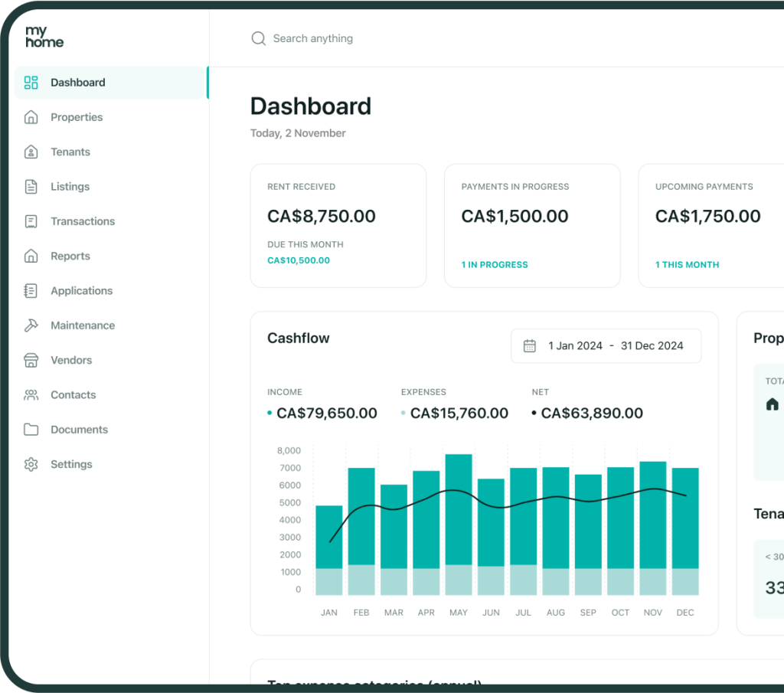This screenshot has height=693, width=784.
Task: Click the Transactions receipt icon
Action: [31, 221]
